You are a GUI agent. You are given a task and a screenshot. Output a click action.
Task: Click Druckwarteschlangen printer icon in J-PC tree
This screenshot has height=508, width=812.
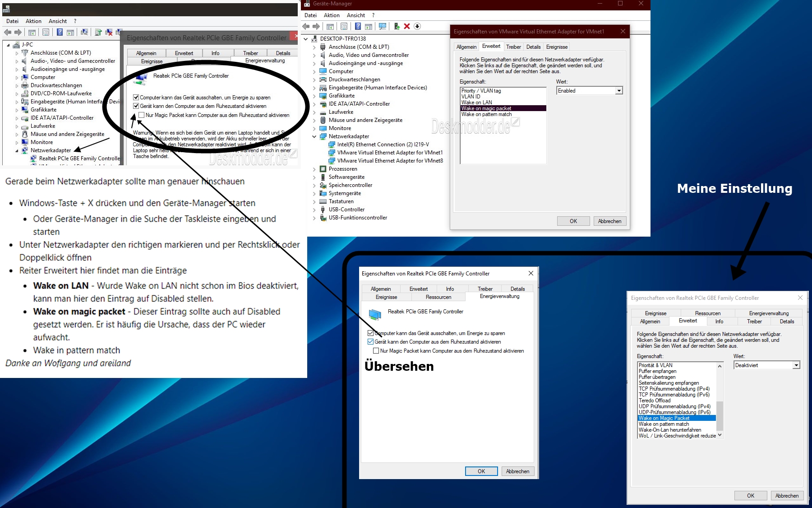pos(25,85)
